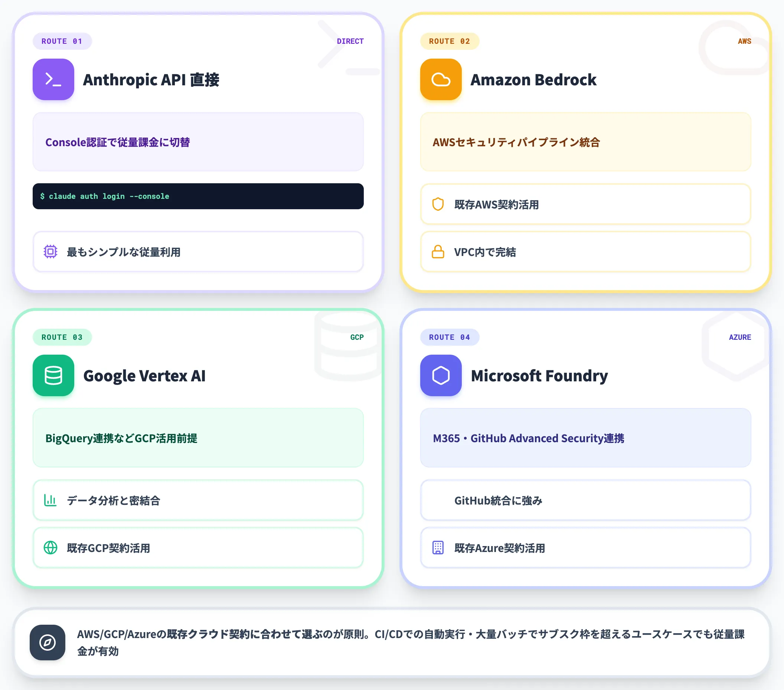Click the shield icon beside 既存AWS契約活用

(438, 204)
